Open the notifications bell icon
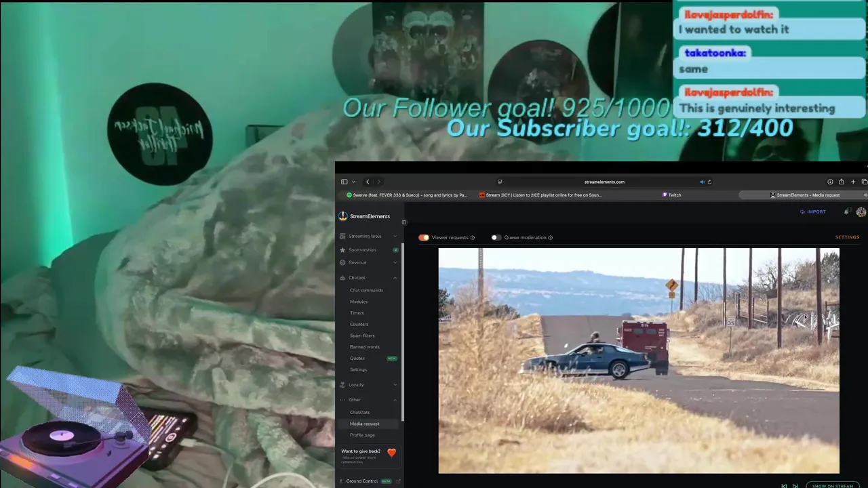Image resolution: width=868 pixels, height=488 pixels. pos(846,211)
